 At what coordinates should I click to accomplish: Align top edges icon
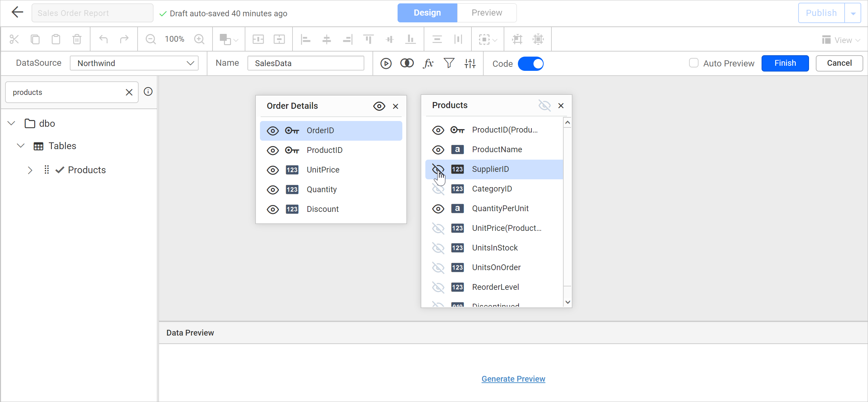point(369,39)
